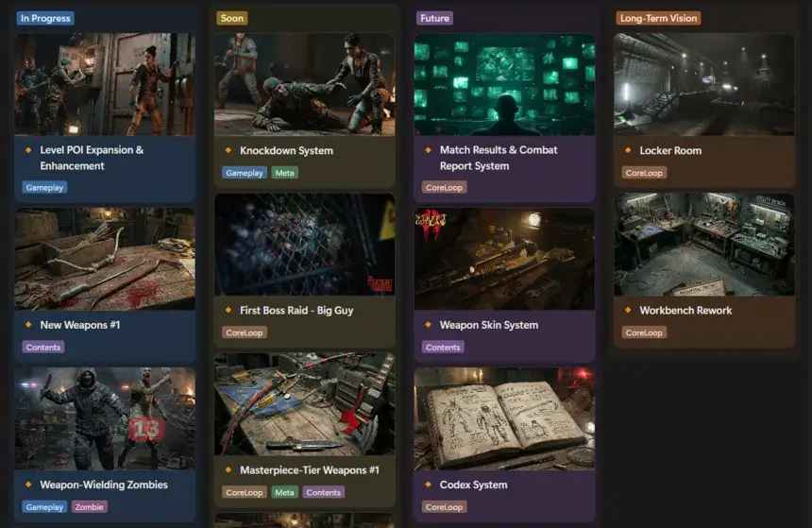Click the diamond icon next to Workbench Rework
Viewport: 812px width, 528px height.
(629, 310)
